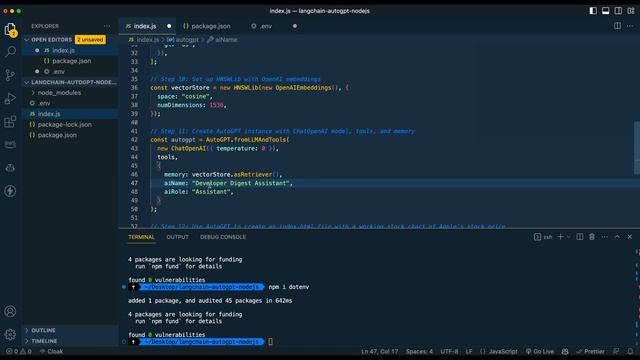The height and width of the screenshot is (360, 640).
Task: Open package.json in Open Editors list
Action: pyautogui.click(x=70, y=61)
